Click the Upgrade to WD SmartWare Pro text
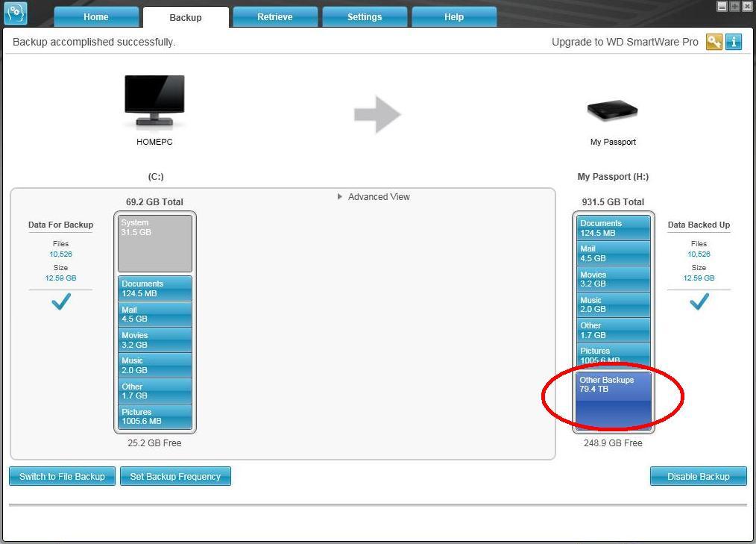The width and height of the screenshot is (756, 544). (x=625, y=42)
